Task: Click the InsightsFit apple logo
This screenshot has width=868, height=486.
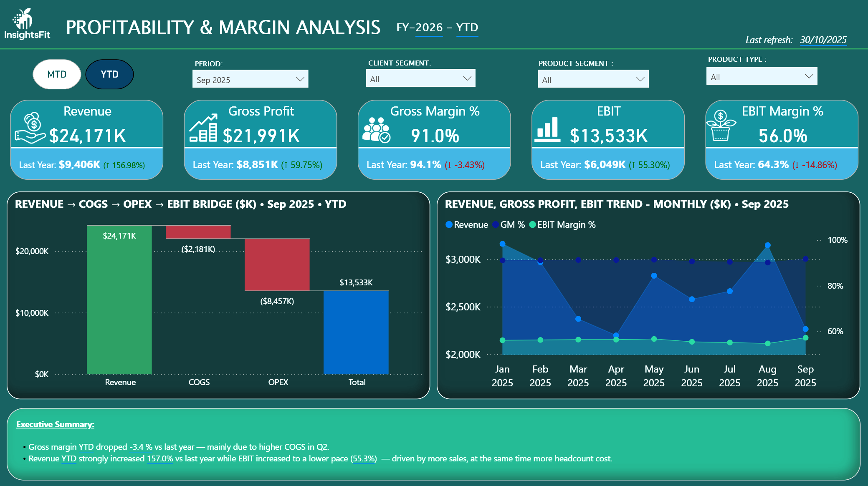Action: pos(23,19)
